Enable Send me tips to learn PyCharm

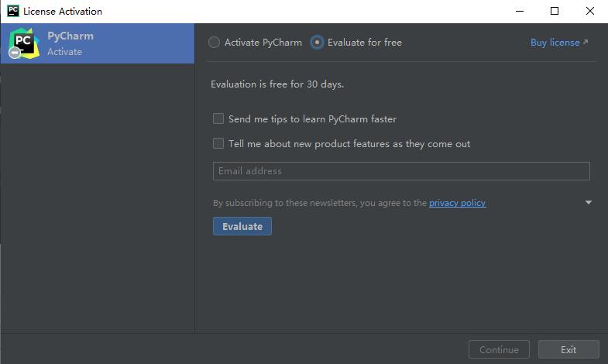pyautogui.click(x=218, y=118)
